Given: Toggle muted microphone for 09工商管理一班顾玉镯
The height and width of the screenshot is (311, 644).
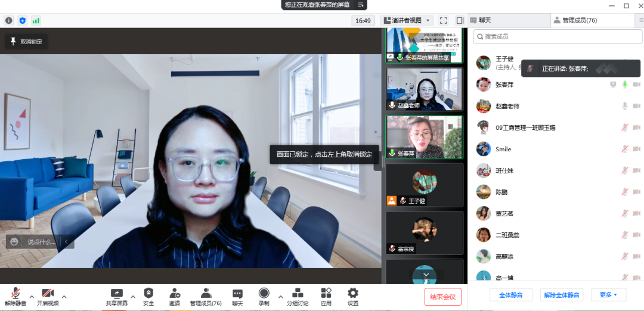Looking at the screenshot, I should 625,127.
